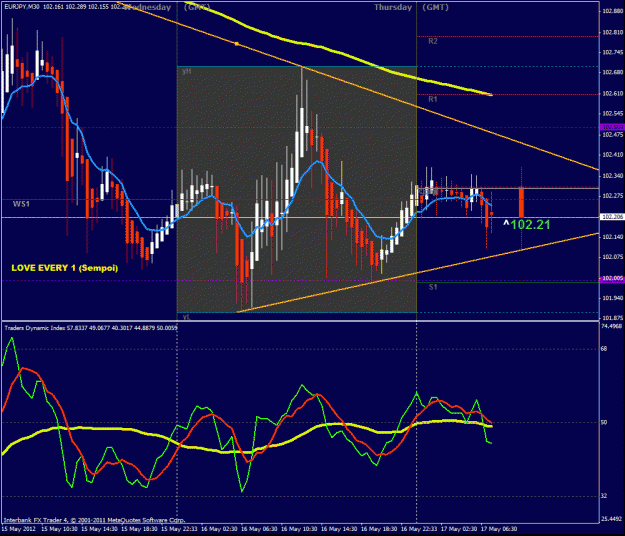Screen dimensions: 625x536
Task: Click the green ^102.21 price annotation
Action: tap(527, 224)
